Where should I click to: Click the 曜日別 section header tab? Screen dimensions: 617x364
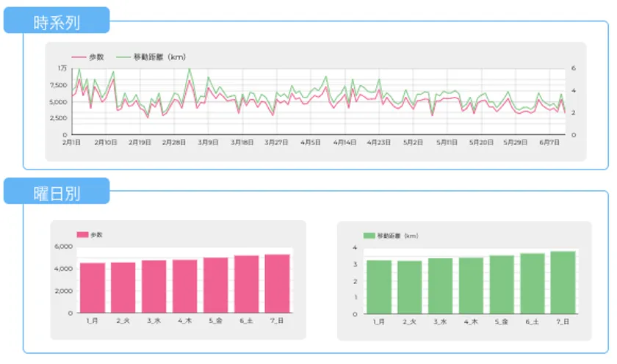(x=57, y=192)
